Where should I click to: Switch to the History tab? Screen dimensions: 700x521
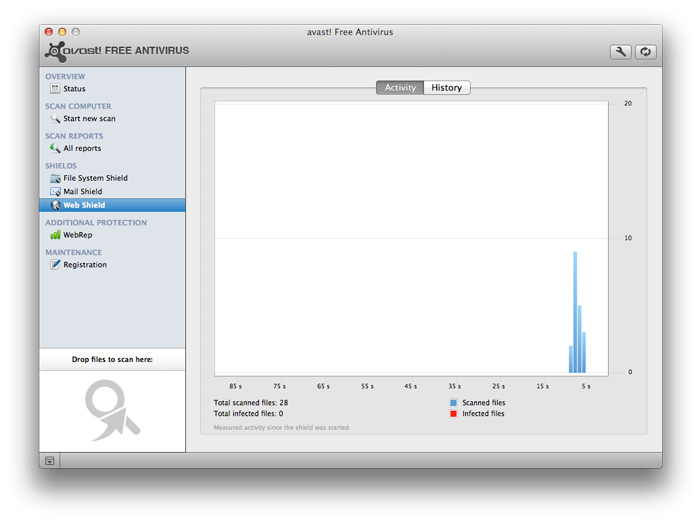pos(446,88)
